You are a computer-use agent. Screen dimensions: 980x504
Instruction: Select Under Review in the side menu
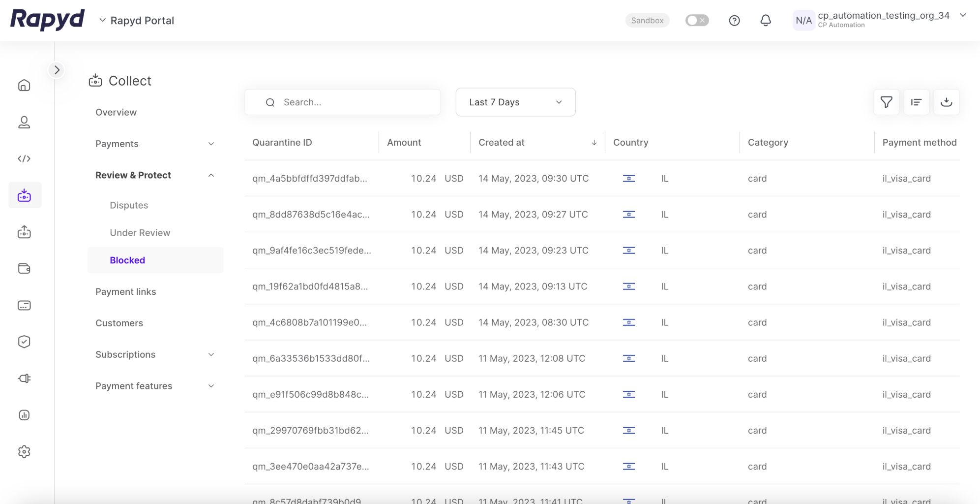[140, 233]
